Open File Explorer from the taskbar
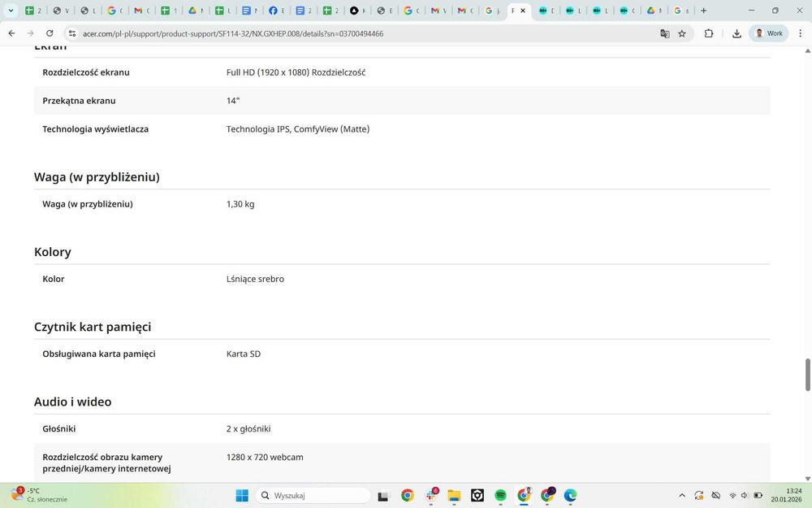The height and width of the screenshot is (508, 812). click(x=454, y=496)
